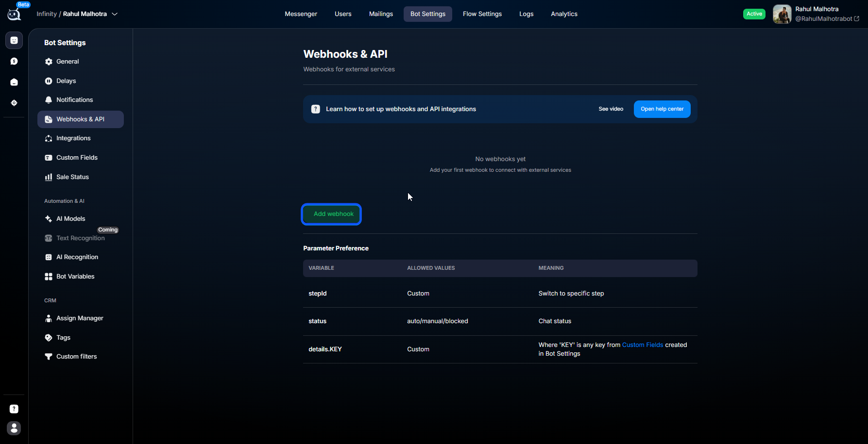Open the Users tab

(343, 14)
